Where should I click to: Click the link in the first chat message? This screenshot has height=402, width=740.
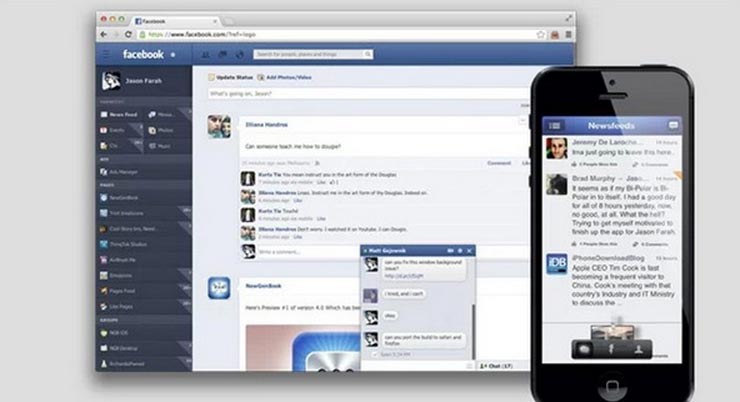click(x=404, y=276)
